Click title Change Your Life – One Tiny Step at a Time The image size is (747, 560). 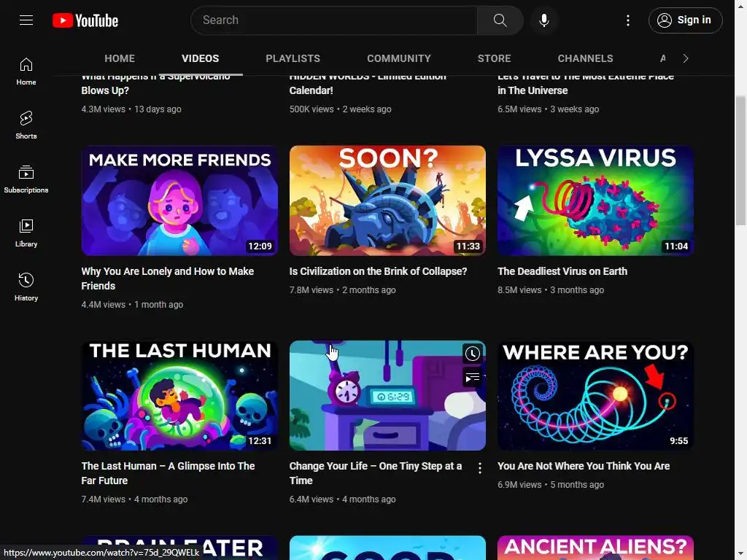click(376, 473)
